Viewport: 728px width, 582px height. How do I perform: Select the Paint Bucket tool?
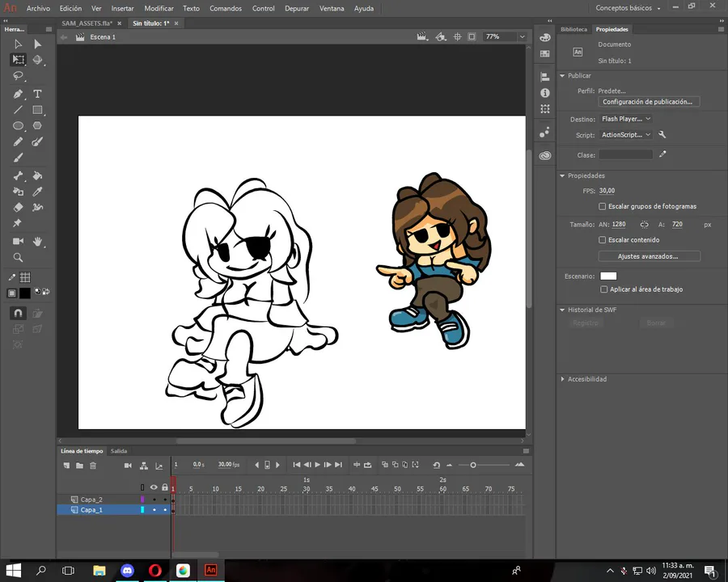(x=37, y=176)
